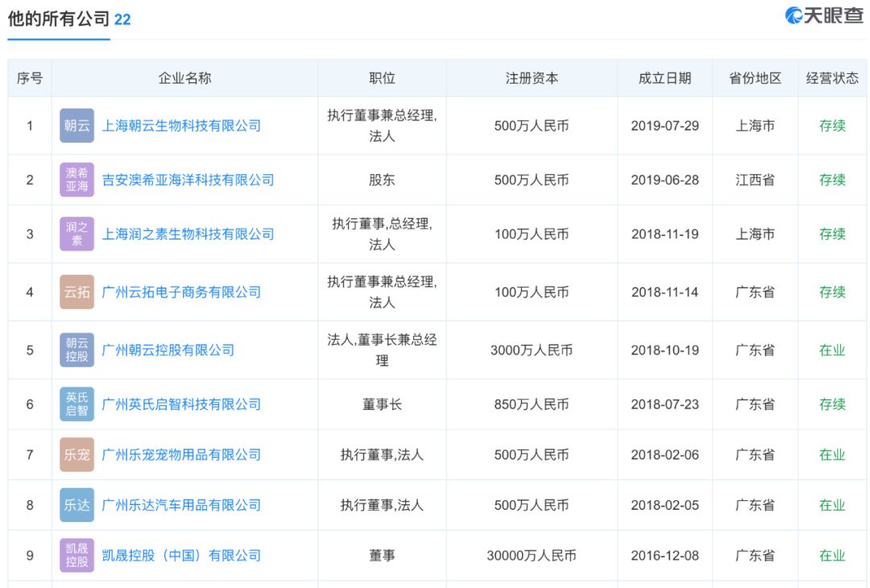Click the 存续 status for 上海朝云生物科技

[x=832, y=126]
